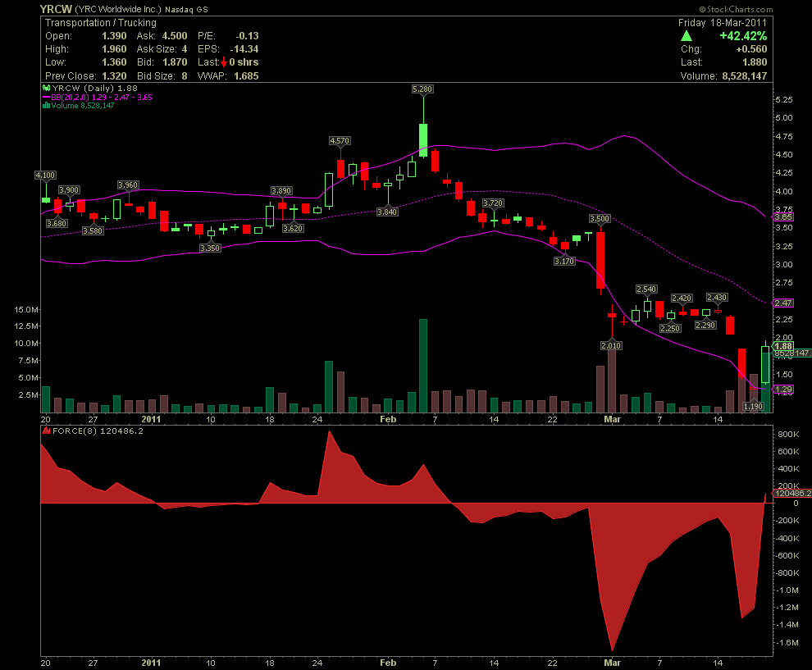Click the 3.170 low price label
The width and height of the screenshot is (812, 670).
564,262
